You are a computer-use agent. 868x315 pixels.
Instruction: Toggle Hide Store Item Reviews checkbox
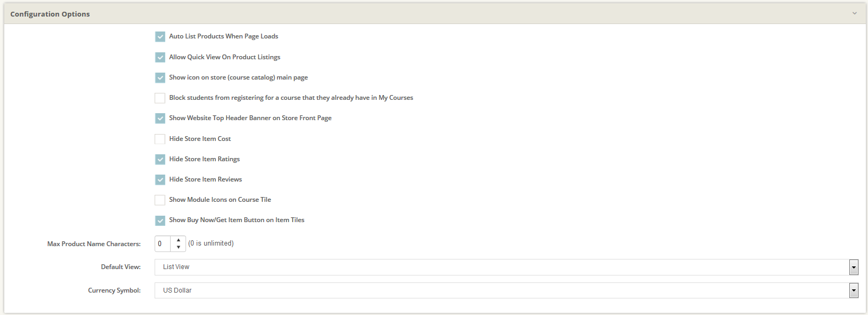click(x=160, y=179)
